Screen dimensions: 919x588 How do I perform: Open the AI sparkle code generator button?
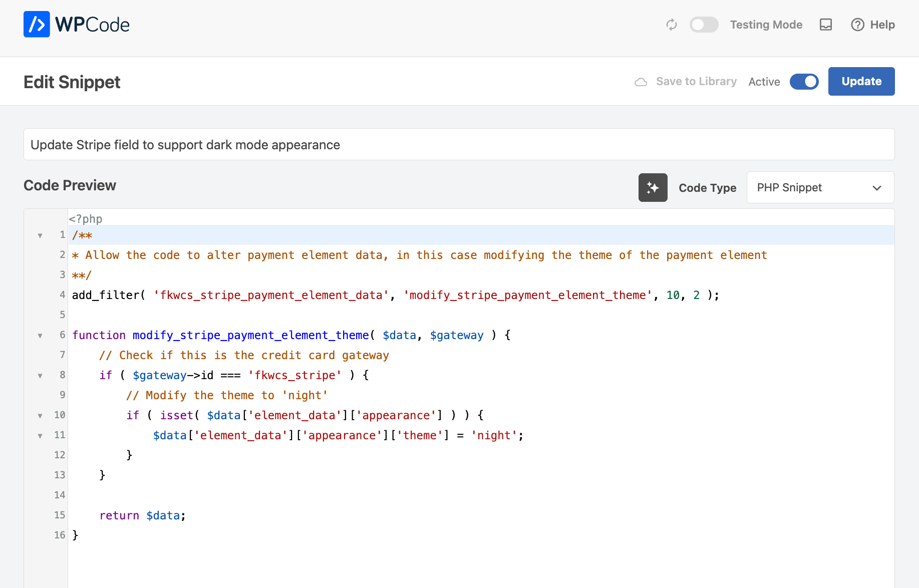point(653,188)
